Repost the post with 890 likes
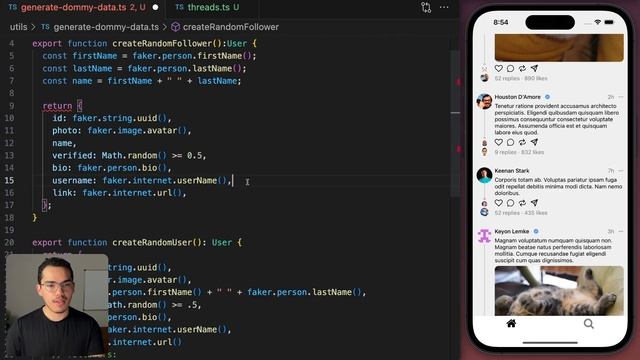640x360 pixels. pyautogui.click(x=522, y=68)
